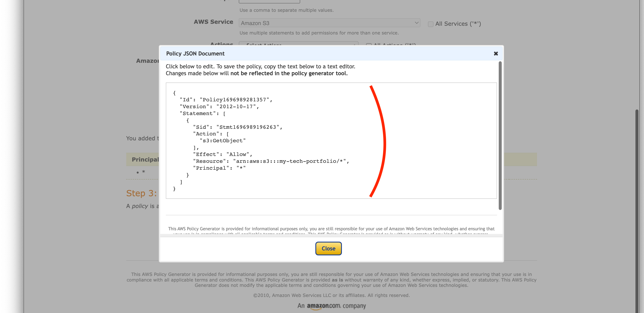Click the dialog's vertical scrollbar
Image resolution: width=644 pixels, height=313 pixels.
pyautogui.click(x=500, y=135)
